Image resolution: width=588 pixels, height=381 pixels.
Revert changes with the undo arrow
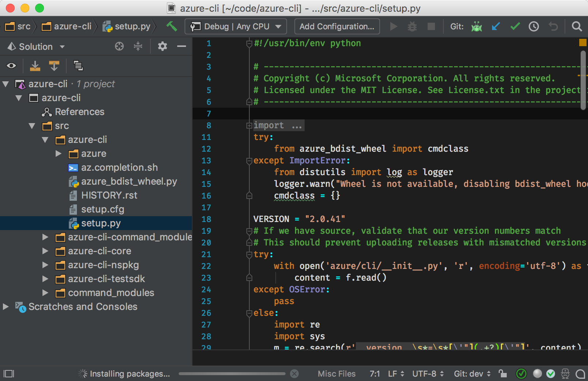pos(553,26)
